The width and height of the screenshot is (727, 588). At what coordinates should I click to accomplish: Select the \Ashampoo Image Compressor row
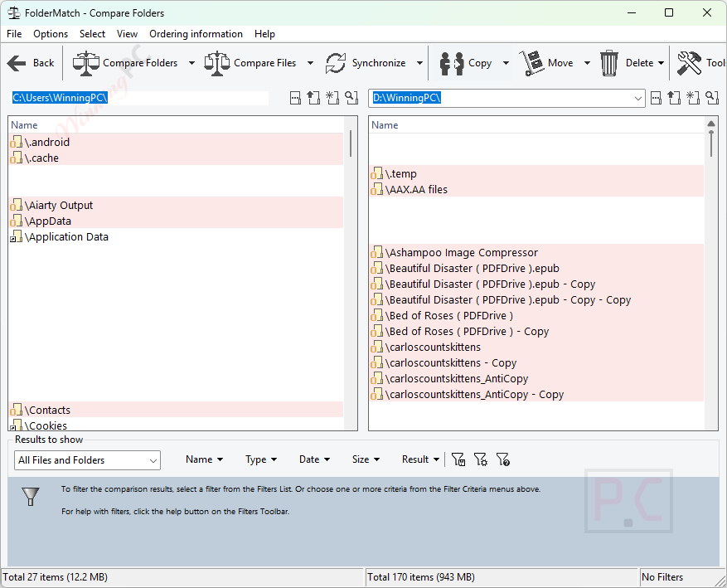pos(537,252)
